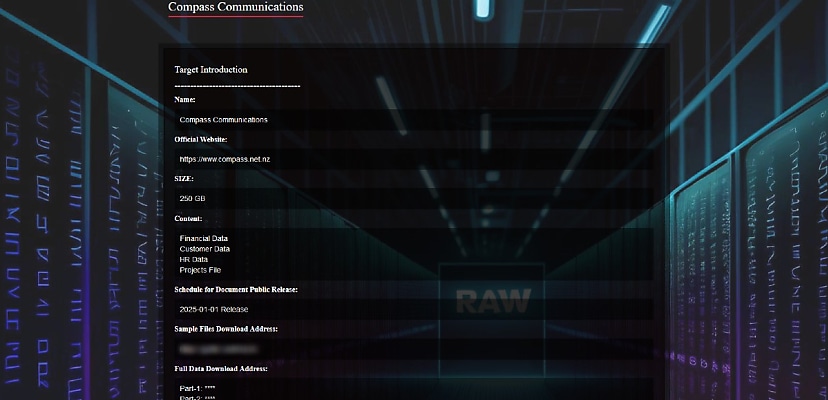Open the https://www.compass.net.nz address
Viewport: 828px width, 400px height.
pos(224,159)
